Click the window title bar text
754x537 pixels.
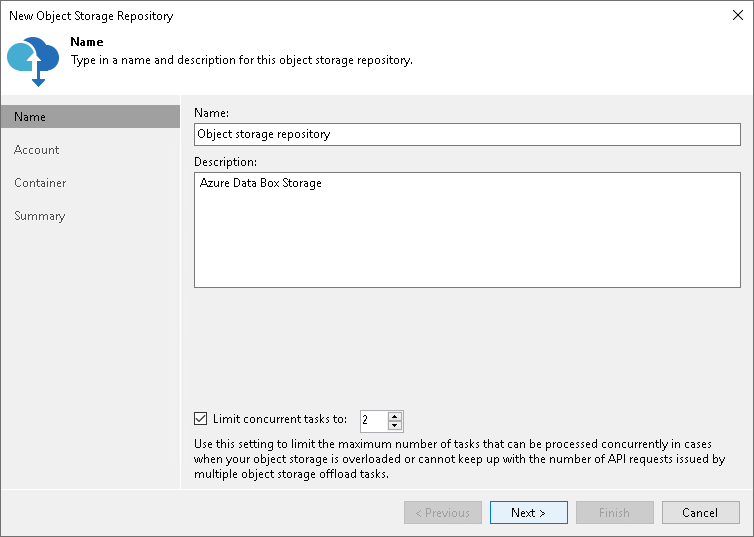pyautogui.click(x=91, y=16)
